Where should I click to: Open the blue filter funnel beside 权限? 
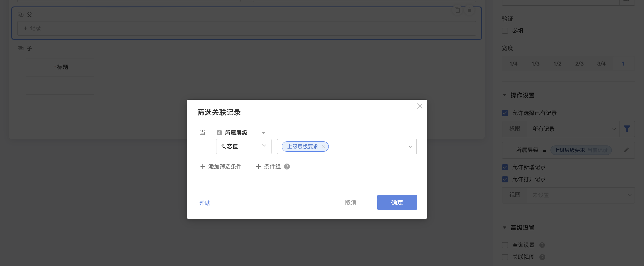pyautogui.click(x=627, y=129)
